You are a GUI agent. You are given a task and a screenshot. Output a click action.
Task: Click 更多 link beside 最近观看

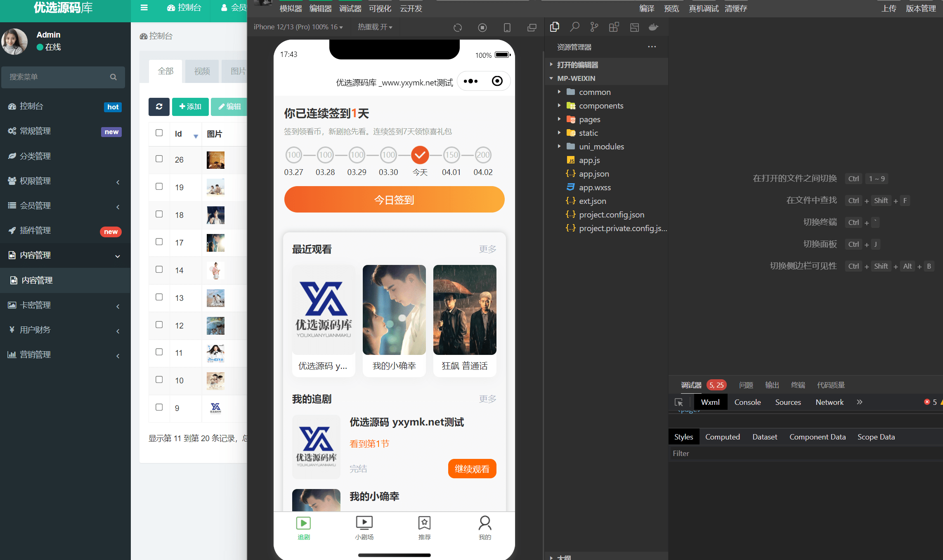click(x=487, y=249)
